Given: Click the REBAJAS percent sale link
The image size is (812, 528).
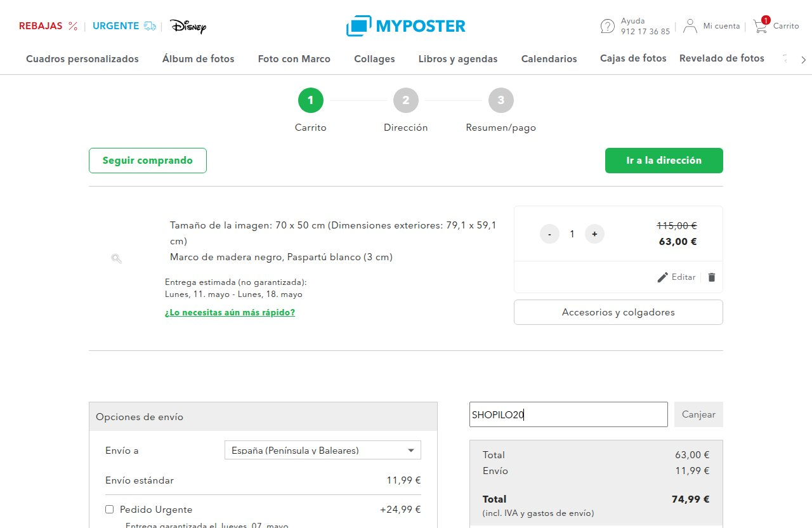Looking at the screenshot, I should point(48,26).
